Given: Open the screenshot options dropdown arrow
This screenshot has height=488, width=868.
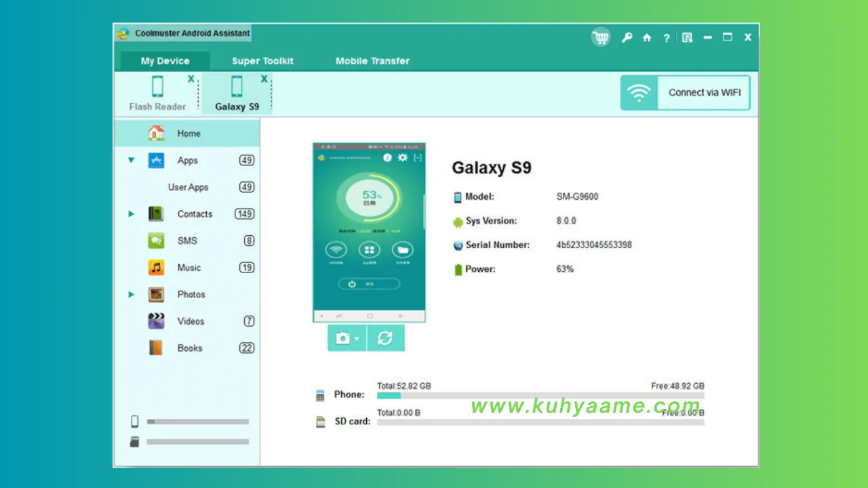Looking at the screenshot, I should click(357, 339).
